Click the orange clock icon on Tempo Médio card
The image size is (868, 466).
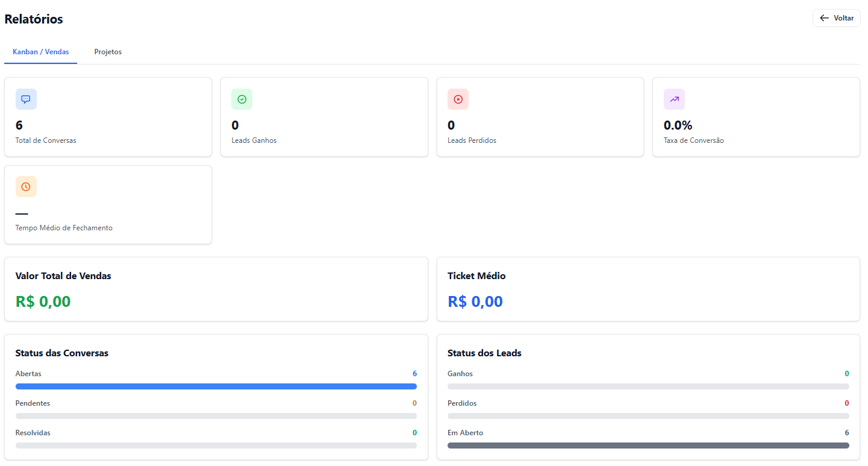[26, 186]
